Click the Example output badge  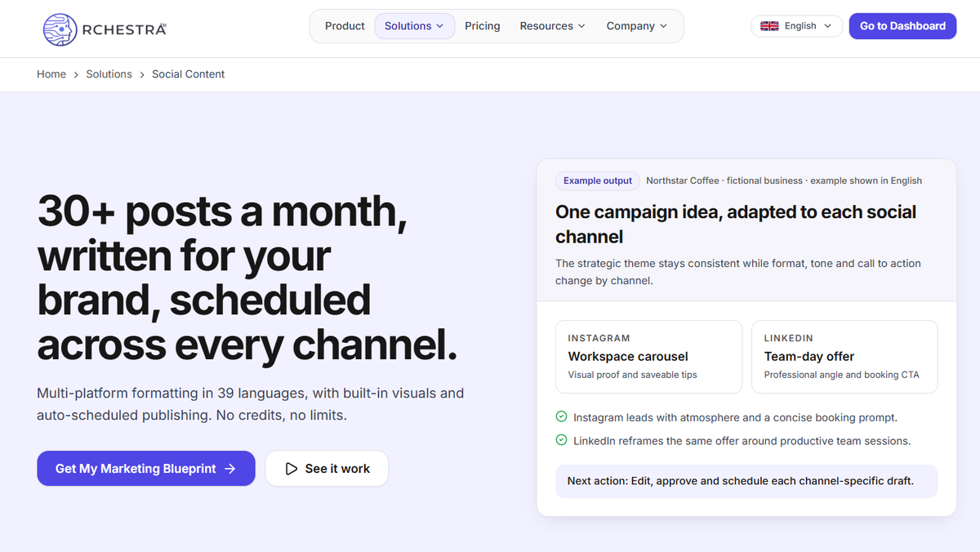[x=598, y=180]
